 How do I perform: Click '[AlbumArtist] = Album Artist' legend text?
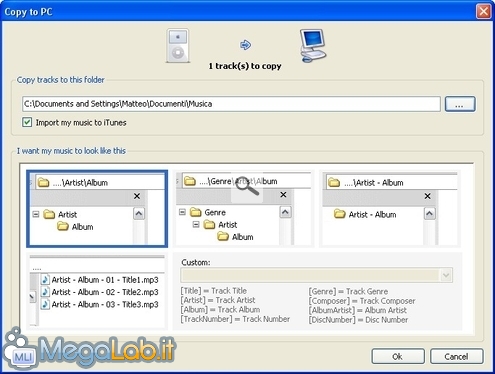pyautogui.click(x=358, y=310)
